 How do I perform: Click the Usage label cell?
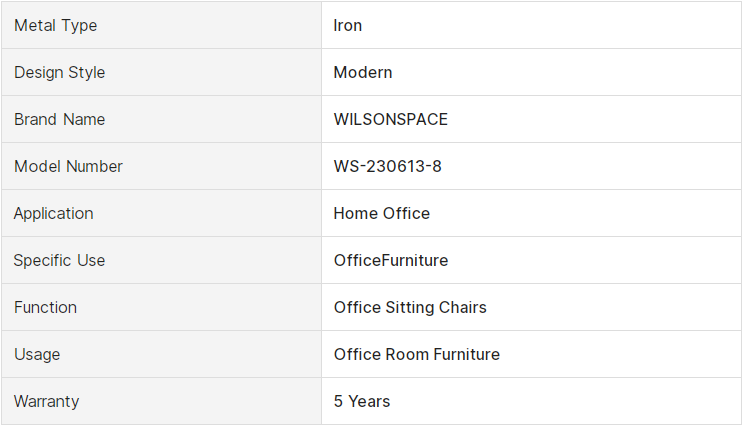161,354
